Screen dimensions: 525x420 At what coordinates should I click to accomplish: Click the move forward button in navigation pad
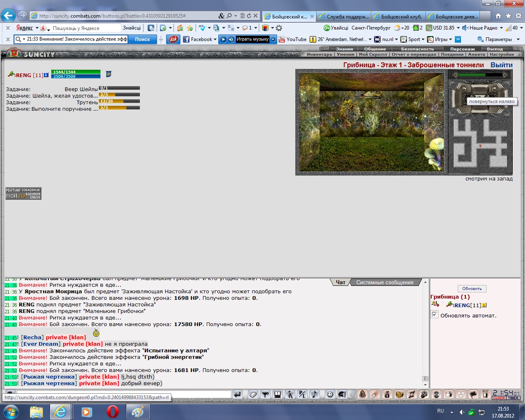tap(480, 89)
